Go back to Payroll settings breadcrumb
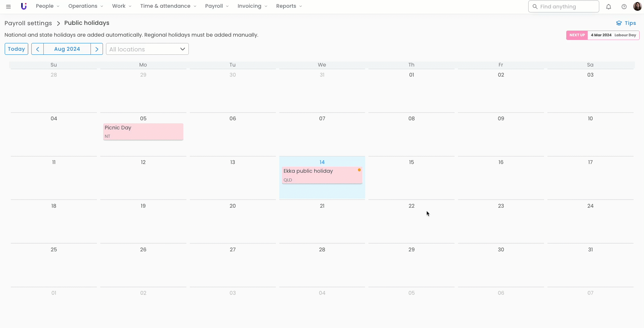The width and height of the screenshot is (644, 328). pyautogui.click(x=28, y=23)
